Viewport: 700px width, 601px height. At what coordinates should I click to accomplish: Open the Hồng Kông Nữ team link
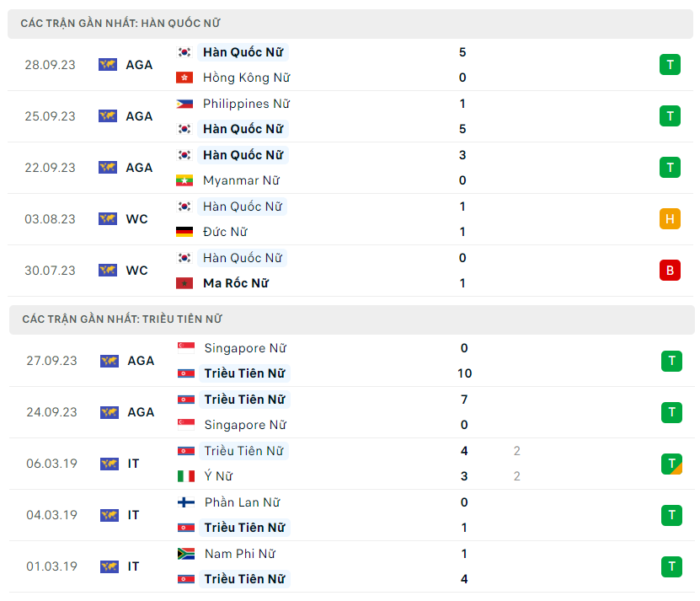[x=246, y=78]
